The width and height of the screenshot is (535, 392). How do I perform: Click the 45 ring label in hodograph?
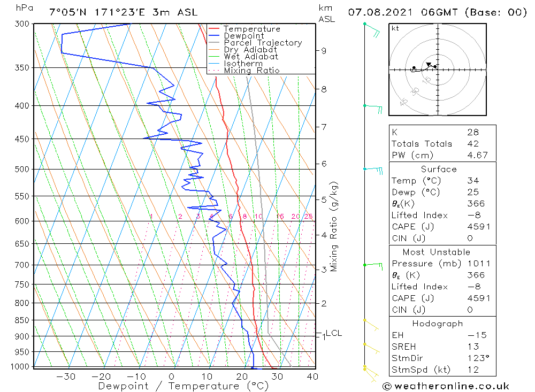[403, 102]
